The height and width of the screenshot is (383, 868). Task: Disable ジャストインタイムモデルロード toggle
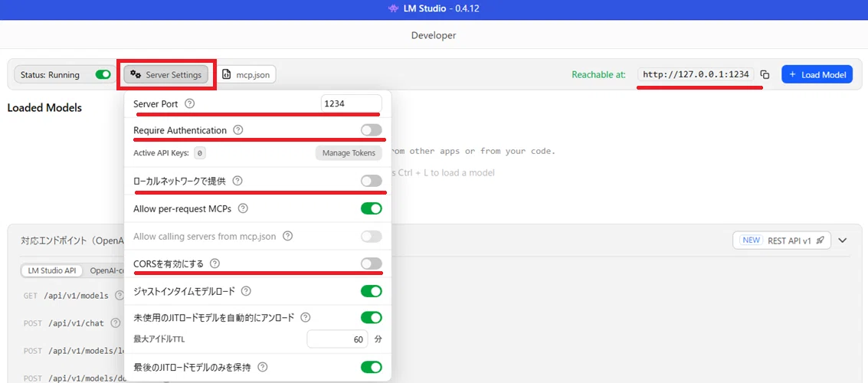point(372,291)
